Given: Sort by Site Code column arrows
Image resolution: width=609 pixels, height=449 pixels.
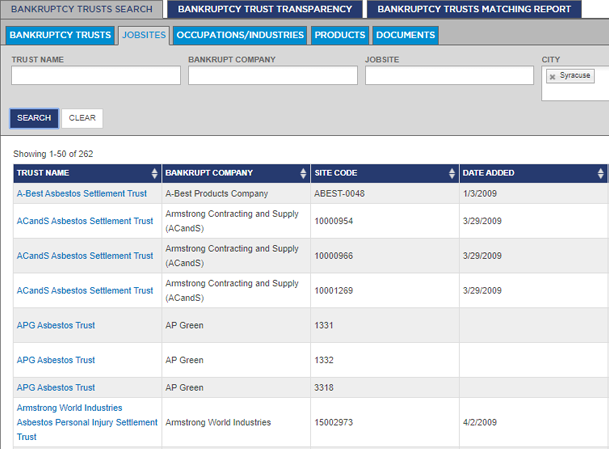Looking at the screenshot, I should click(452, 173).
